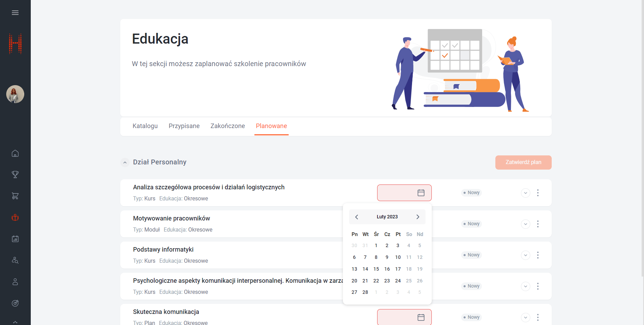Click the sidebar calendar icon
Image resolution: width=644 pixels, height=325 pixels.
[x=15, y=239]
